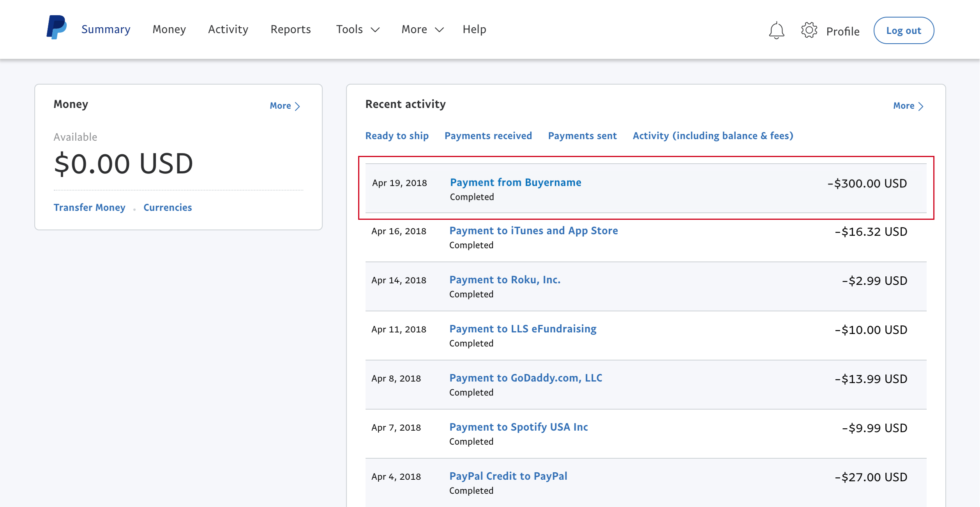Open the Reports page
980x507 pixels.
tap(291, 30)
